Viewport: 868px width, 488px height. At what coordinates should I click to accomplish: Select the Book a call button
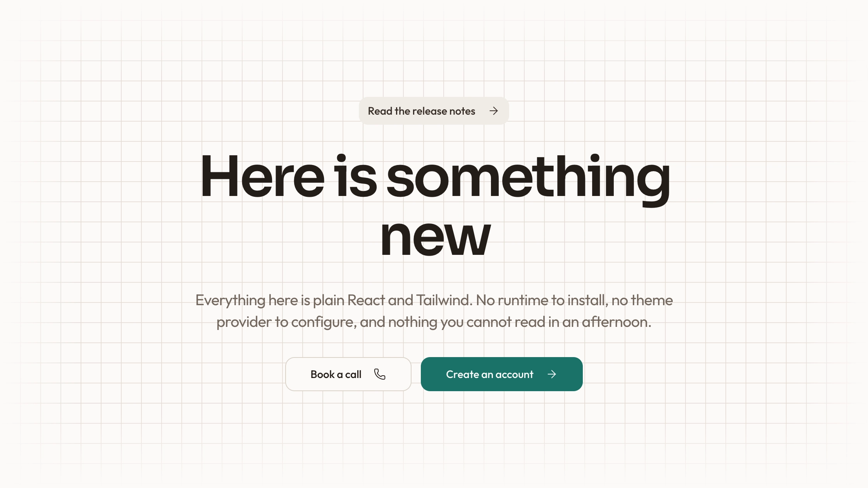click(348, 374)
